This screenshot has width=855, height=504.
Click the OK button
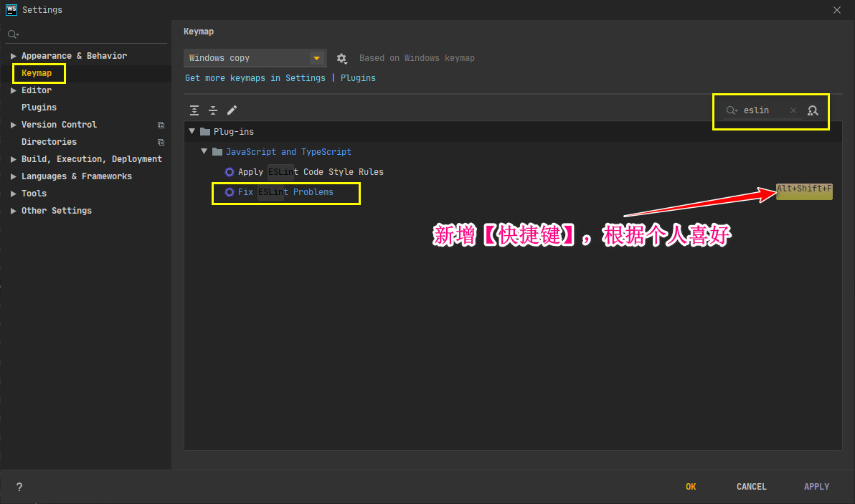691,487
